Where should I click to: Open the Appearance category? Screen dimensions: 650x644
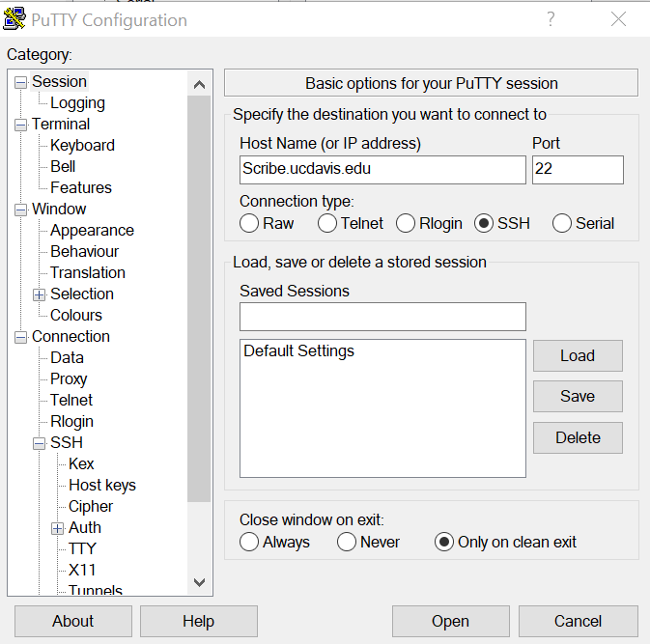[x=92, y=231]
